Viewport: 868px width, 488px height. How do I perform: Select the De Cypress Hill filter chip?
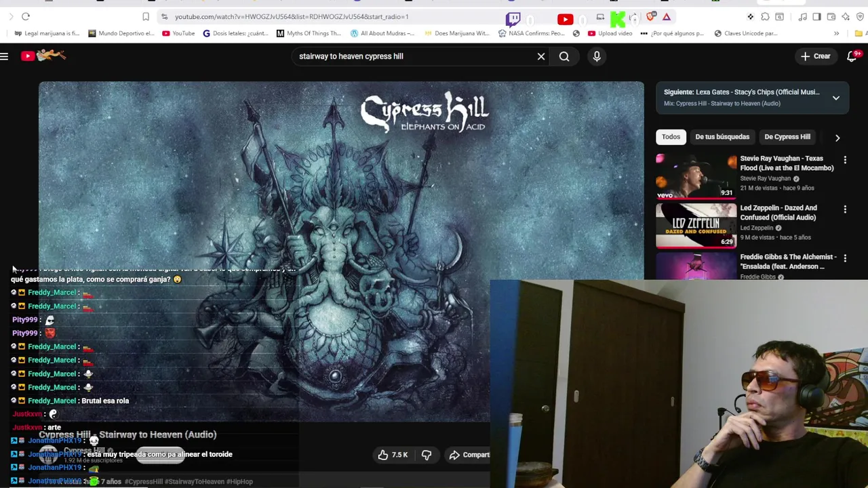coord(787,137)
